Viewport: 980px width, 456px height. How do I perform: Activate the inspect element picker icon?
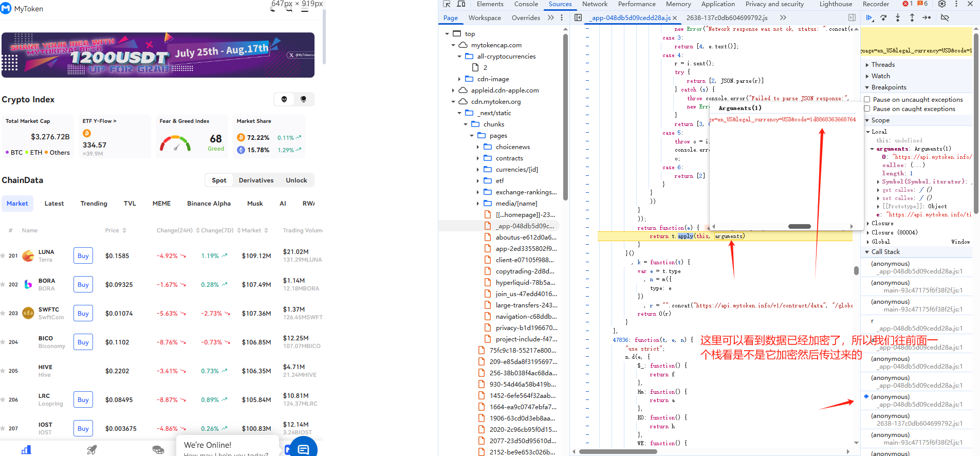click(447, 4)
